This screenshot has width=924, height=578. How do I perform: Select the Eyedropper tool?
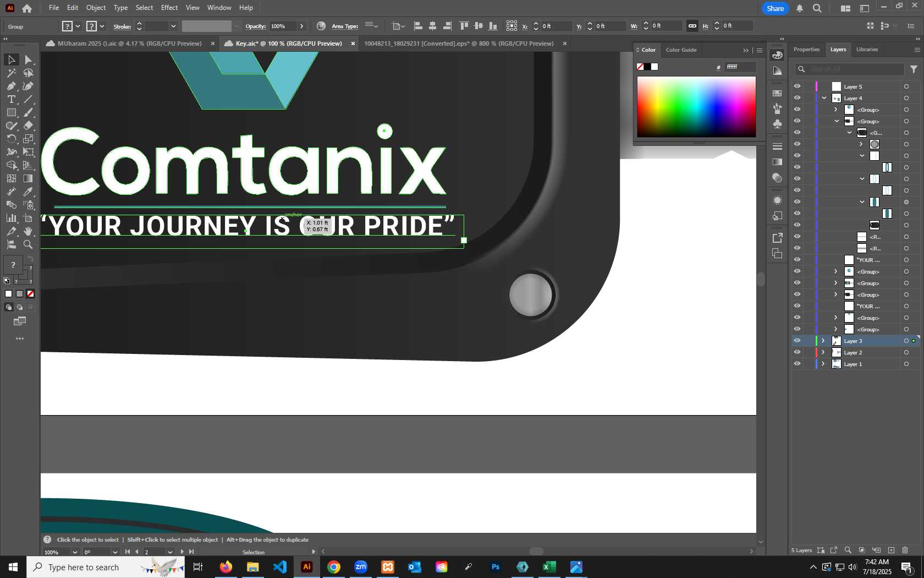(x=29, y=192)
